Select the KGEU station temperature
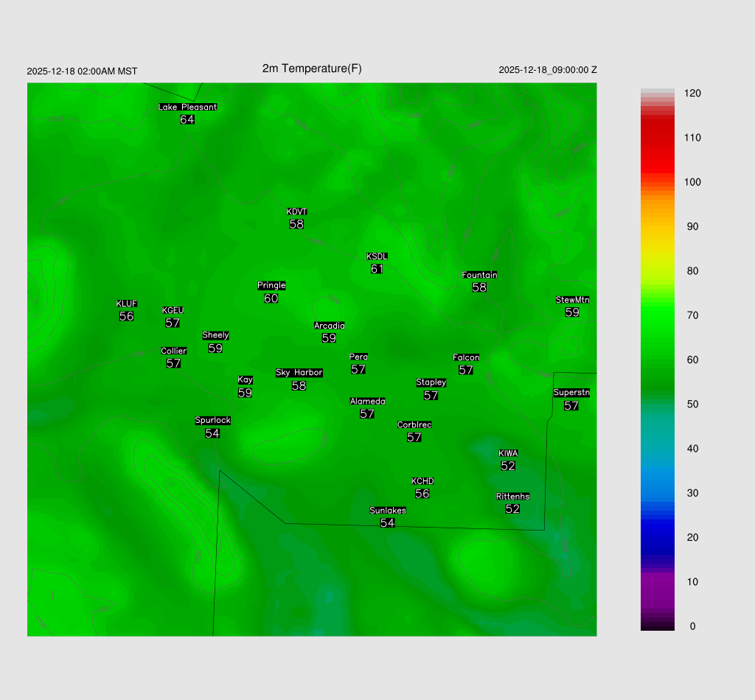The height and width of the screenshot is (700, 755). (x=173, y=323)
